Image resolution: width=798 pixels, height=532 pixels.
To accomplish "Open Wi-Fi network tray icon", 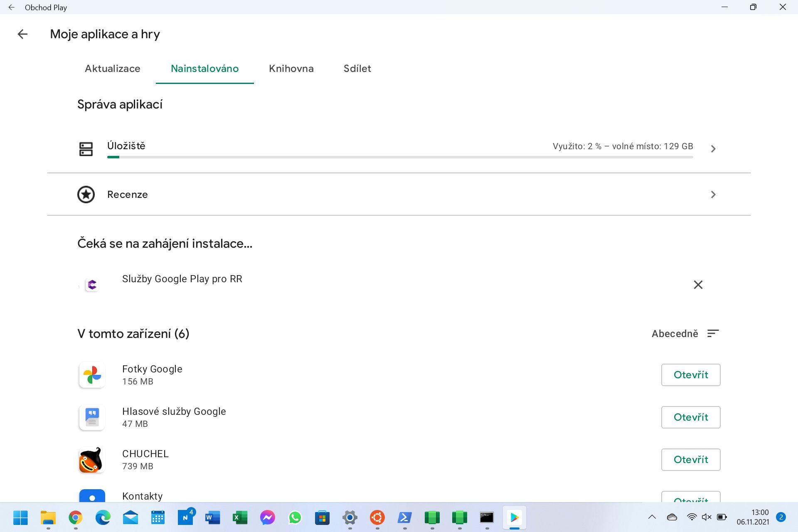I will pos(692,517).
